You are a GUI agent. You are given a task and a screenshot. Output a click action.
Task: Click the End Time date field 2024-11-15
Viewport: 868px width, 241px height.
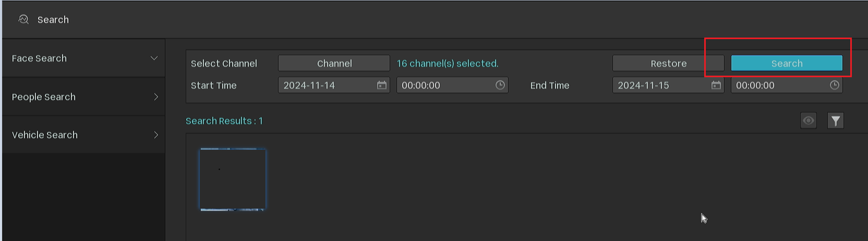pos(657,85)
